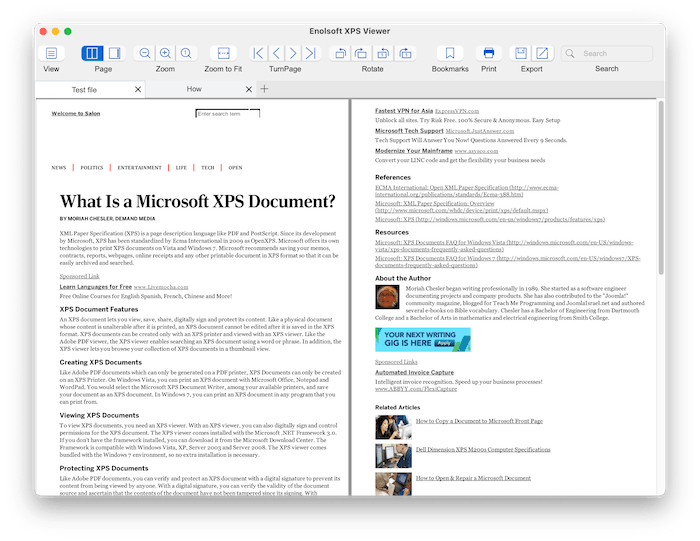Jump to the first page

[x=258, y=53]
